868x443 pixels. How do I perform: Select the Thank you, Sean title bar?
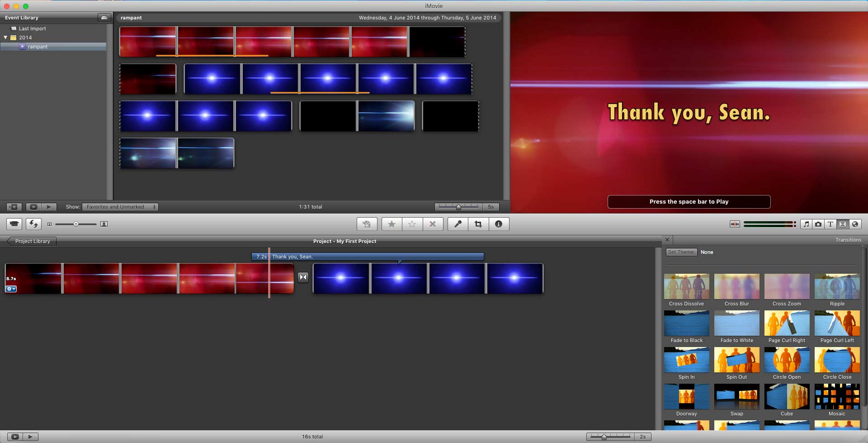pos(368,257)
